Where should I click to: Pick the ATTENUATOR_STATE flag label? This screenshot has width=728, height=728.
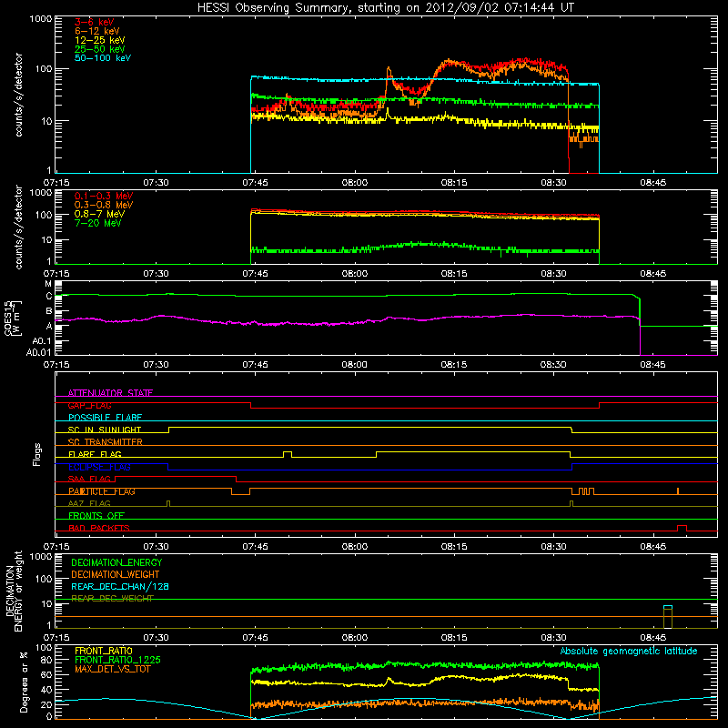[x=110, y=393]
